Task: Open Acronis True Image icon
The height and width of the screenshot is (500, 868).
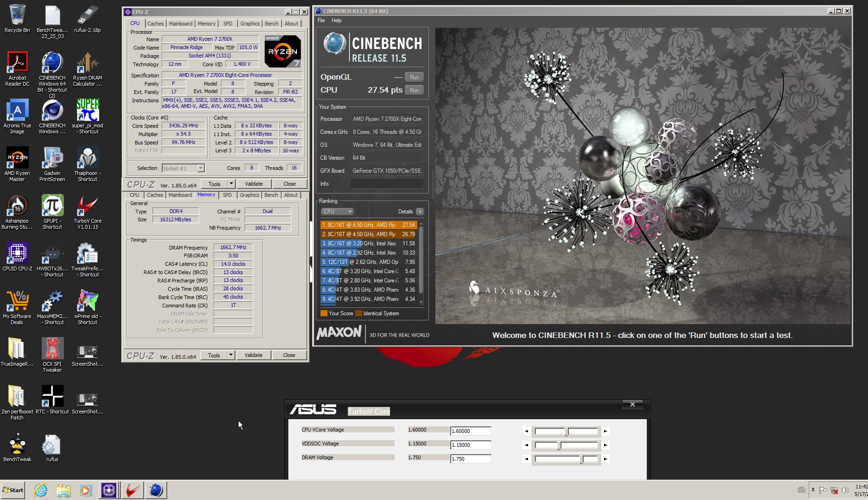Action: click(x=17, y=116)
